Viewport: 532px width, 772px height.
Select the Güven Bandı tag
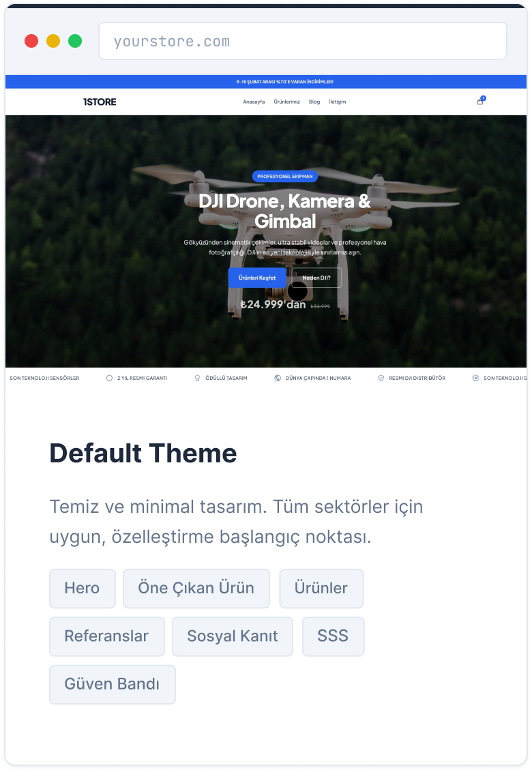point(113,684)
